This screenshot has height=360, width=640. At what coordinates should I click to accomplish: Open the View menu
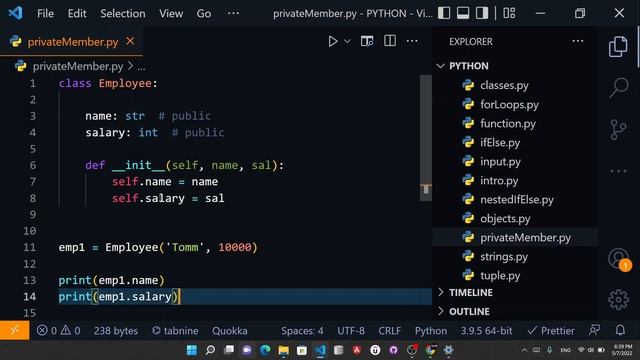click(171, 13)
